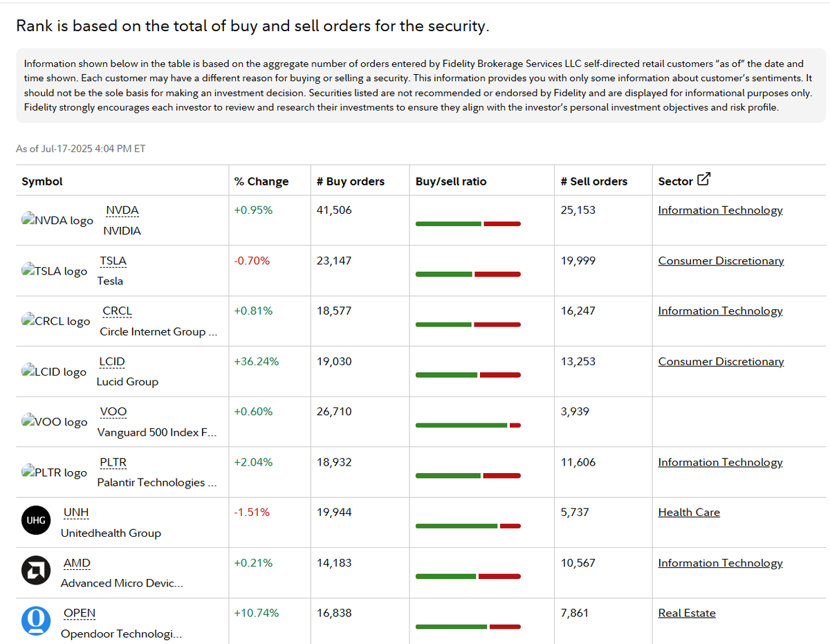Click the CRCL logo image
Viewport: 830px width, 644px height.
(56, 321)
